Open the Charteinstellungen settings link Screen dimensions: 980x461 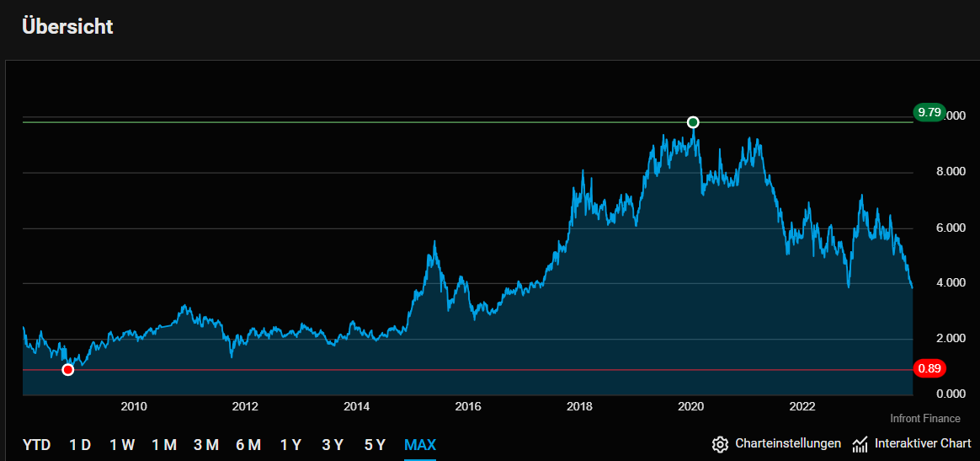[788, 443]
